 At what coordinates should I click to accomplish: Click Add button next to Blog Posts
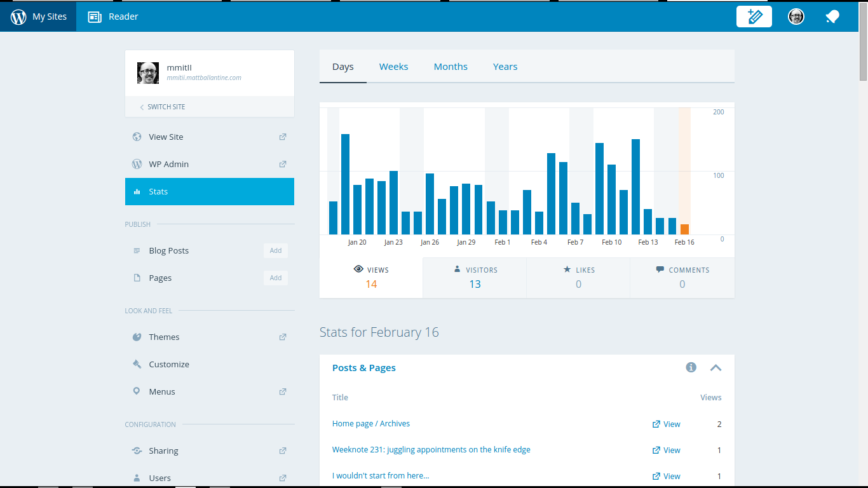(276, 250)
